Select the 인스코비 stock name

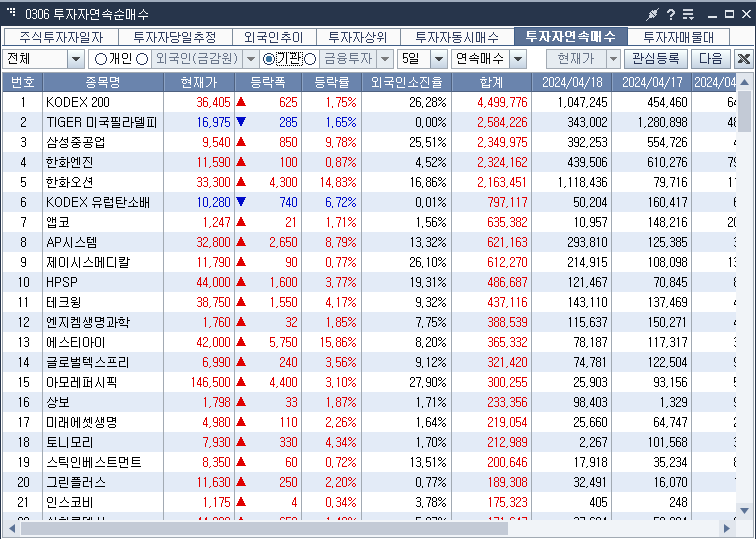click(69, 502)
